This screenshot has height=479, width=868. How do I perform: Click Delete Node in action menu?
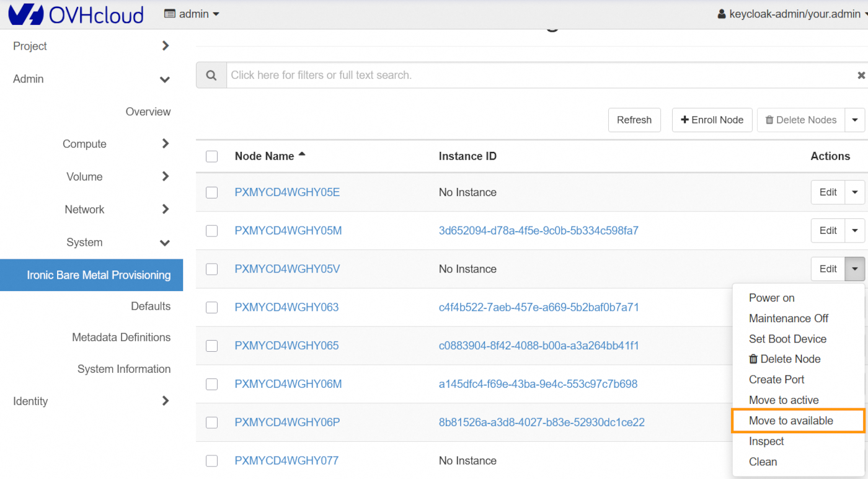point(784,359)
